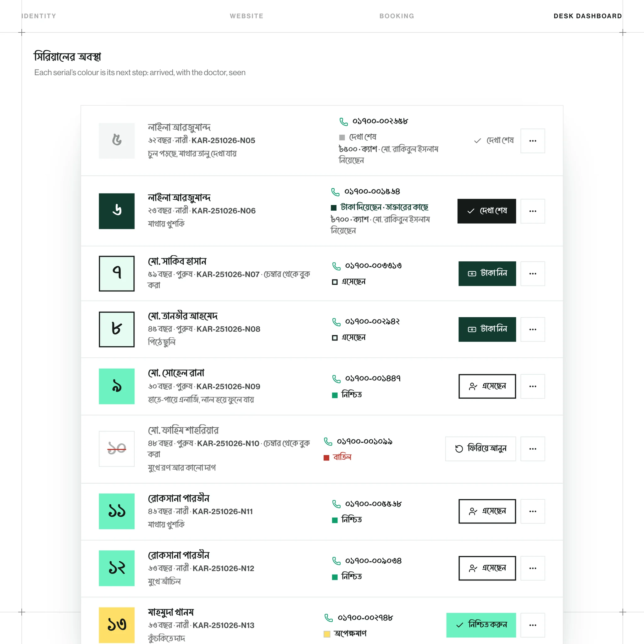Click the grey serial tile number ৫
This screenshot has width=644, height=644.
(x=117, y=141)
